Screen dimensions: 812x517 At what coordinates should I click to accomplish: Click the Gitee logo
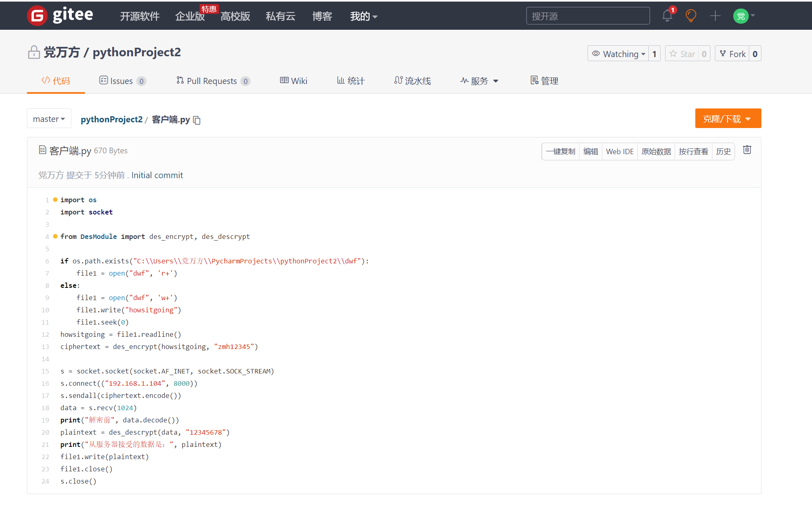click(x=60, y=16)
